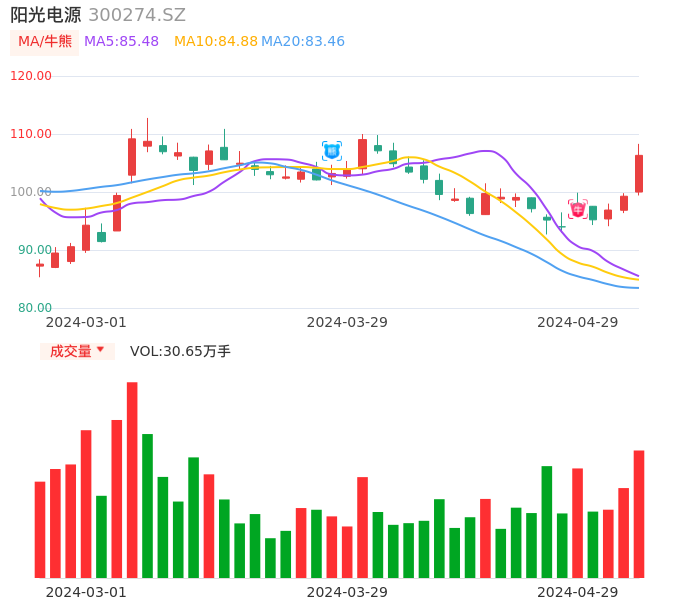
Task: Click the 2024-03-01 date label under price chart
Action: click(x=86, y=322)
